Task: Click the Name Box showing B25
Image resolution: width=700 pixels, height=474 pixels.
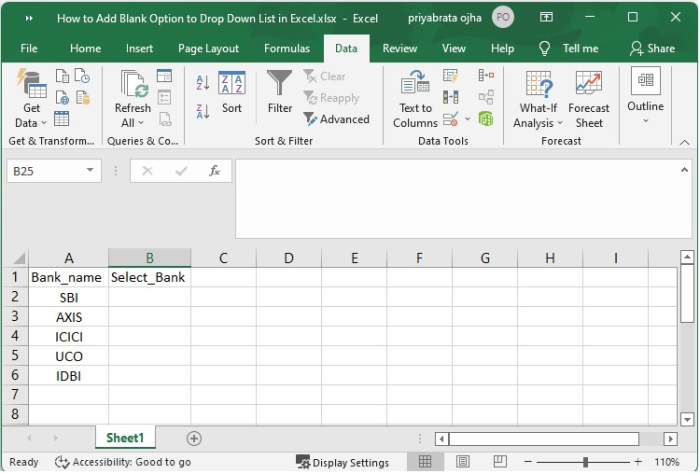Action: (45, 171)
